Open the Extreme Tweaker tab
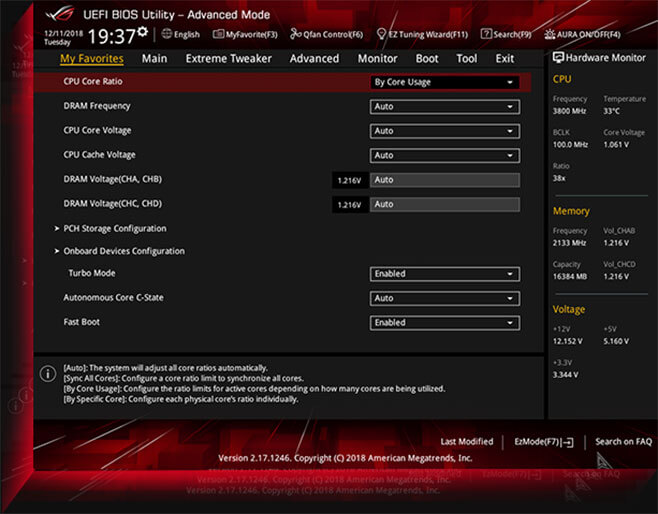Viewport: 658px width, 514px height. click(229, 59)
